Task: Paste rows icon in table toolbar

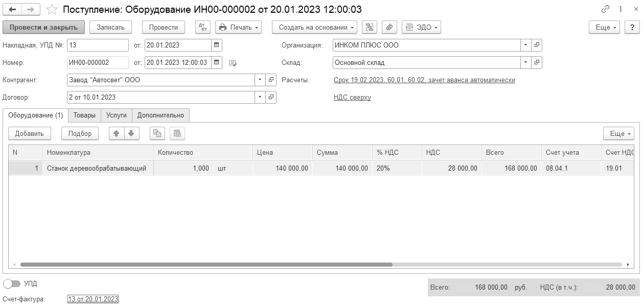Action: pyautogui.click(x=177, y=133)
